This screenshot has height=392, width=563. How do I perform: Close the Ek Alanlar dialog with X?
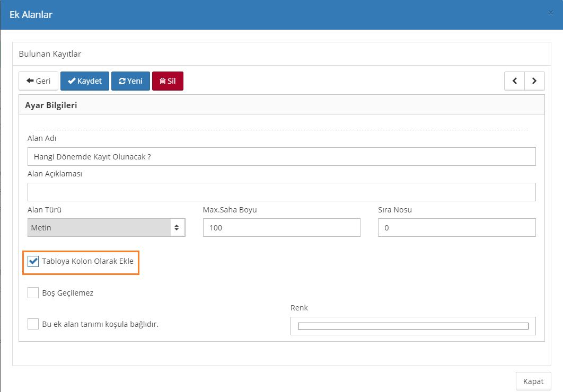click(550, 13)
